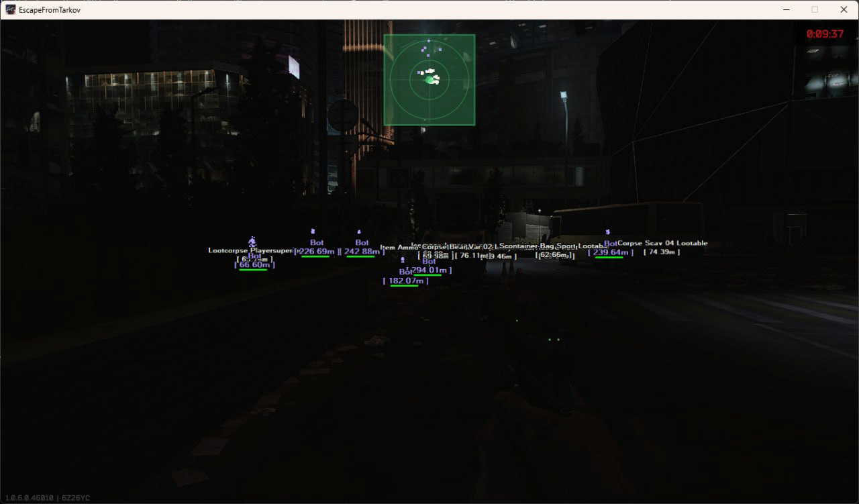The width and height of the screenshot is (859, 504).
Task: Click the Corpse Scav 04 Lootable label
Action: coord(662,243)
